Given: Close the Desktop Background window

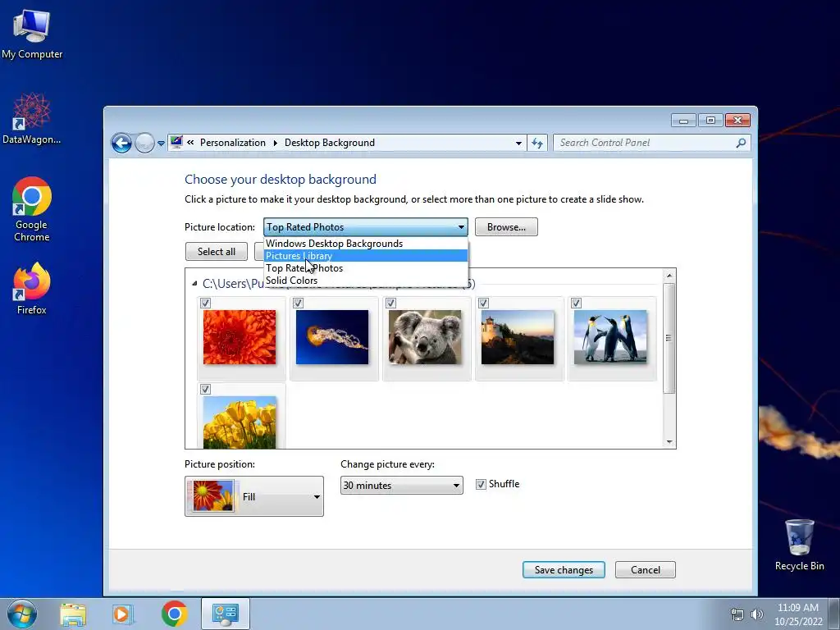Looking at the screenshot, I should coord(737,121).
